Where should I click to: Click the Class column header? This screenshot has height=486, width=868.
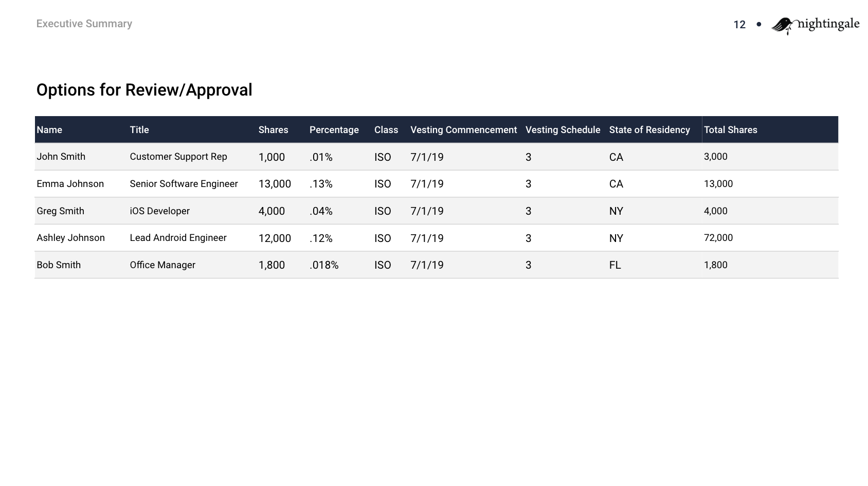click(x=386, y=130)
